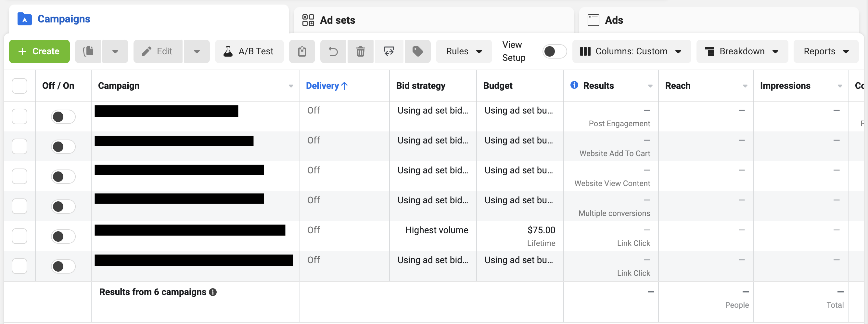Viewport: 868px width, 324px height.
Task: Click the clipboard paste icon button
Action: (x=302, y=51)
